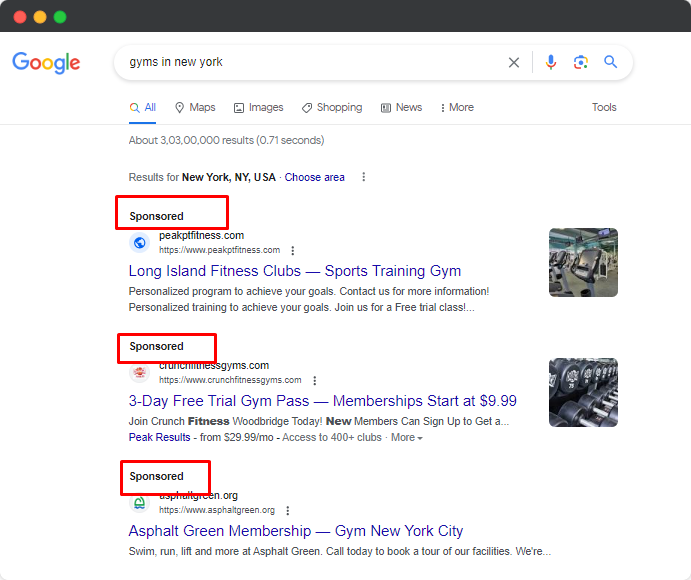Open three-dot menu next to Choose area
This screenshot has width=691, height=580.
364,177
